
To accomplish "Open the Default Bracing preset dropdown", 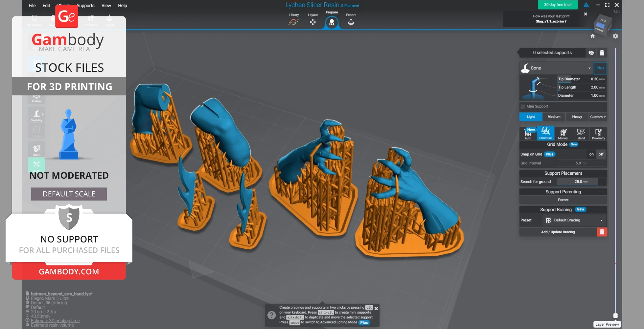I will [x=601, y=220].
